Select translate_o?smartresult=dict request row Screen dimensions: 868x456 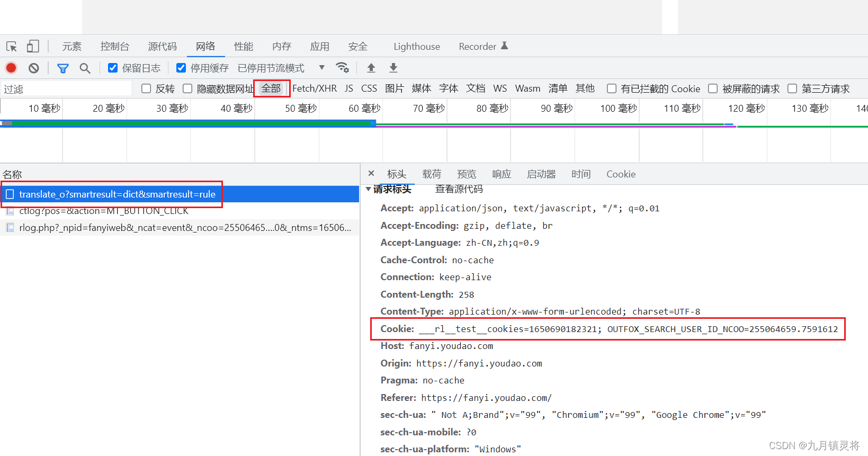[180, 194]
